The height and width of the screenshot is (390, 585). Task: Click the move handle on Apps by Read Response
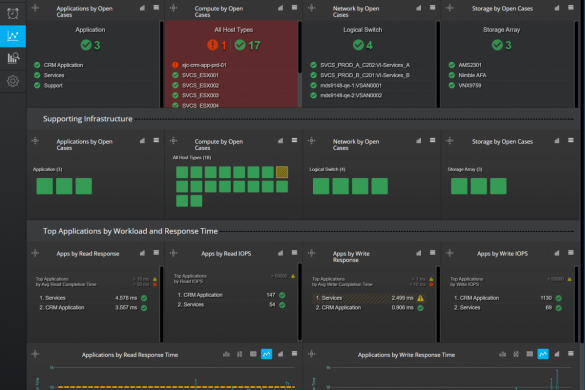(x=35, y=253)
